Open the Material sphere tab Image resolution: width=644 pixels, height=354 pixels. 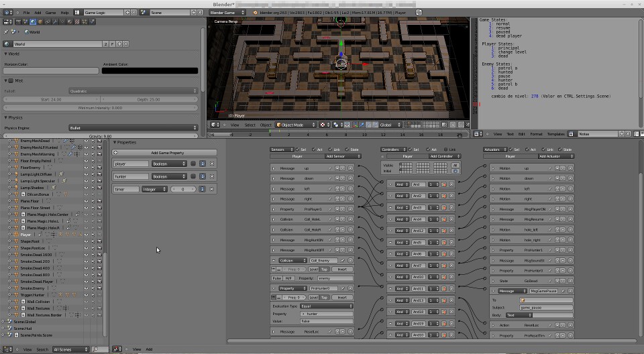click(70, 21)
